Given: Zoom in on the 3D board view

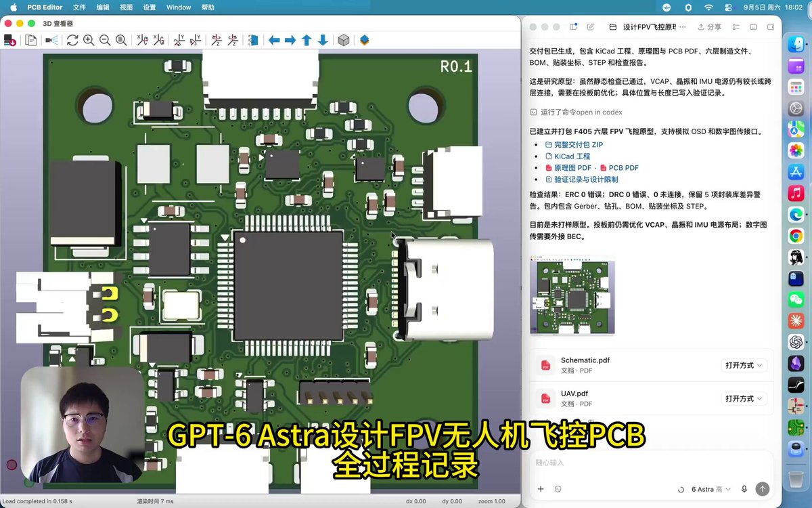Looking at the screenshot, I should click(89, 40).
